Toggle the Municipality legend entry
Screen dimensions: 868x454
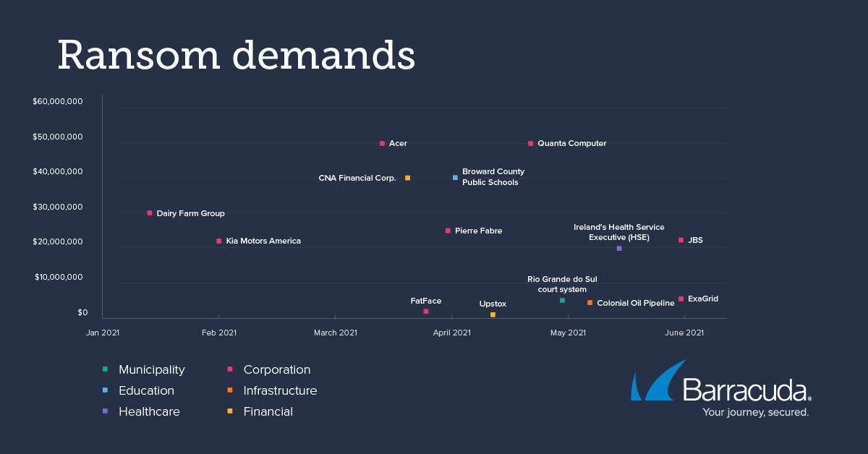(x=151, y=369)
